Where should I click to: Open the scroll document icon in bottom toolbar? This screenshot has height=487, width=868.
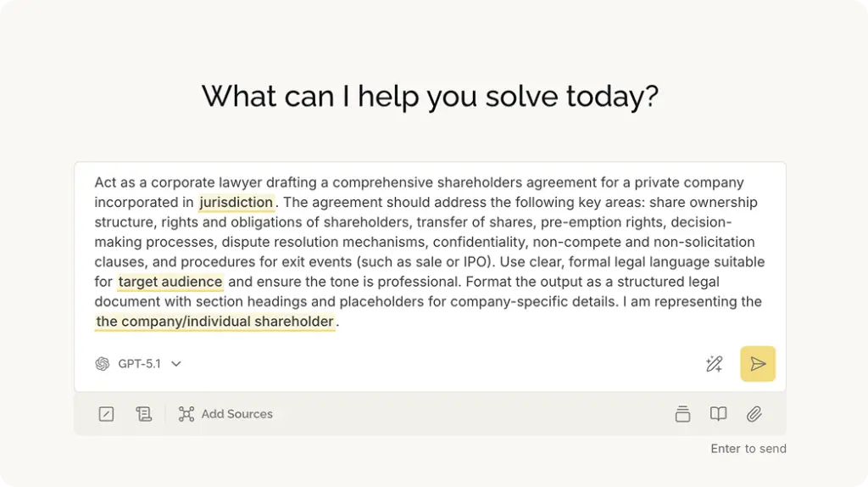(144, 414)
